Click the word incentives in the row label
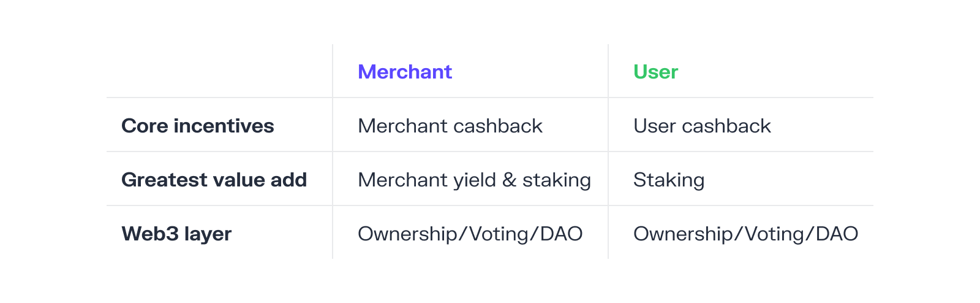Image resolution: width=980 pixels, height=303 pixels. coord(224,126)
